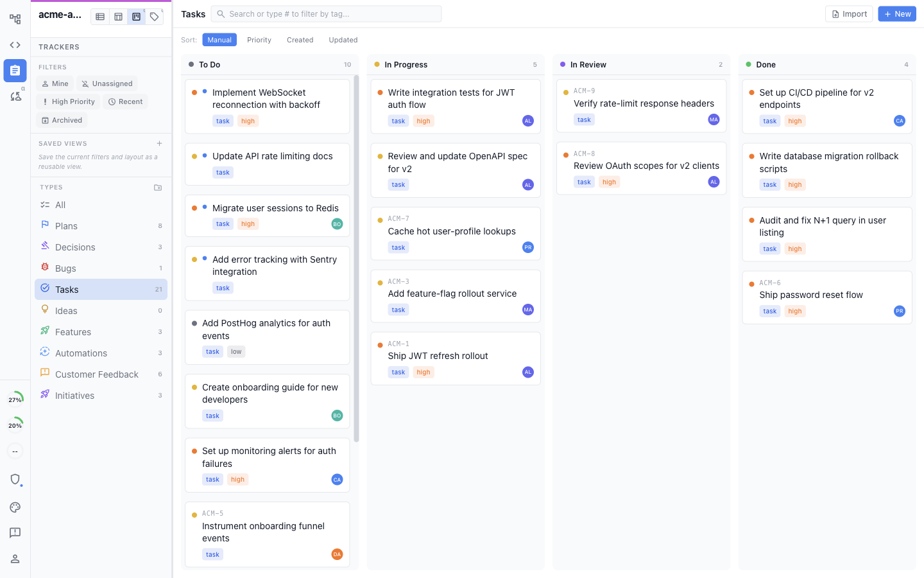The image size is (924, 578).
Task: Open the shield security icon in left rail
Action: point(15,479)
